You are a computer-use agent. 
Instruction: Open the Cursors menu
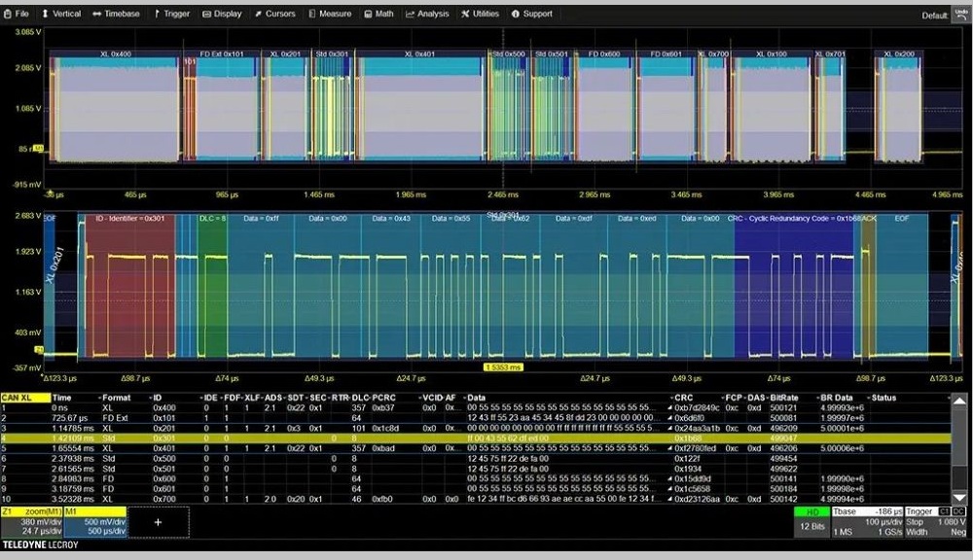[x=274, y=14]
